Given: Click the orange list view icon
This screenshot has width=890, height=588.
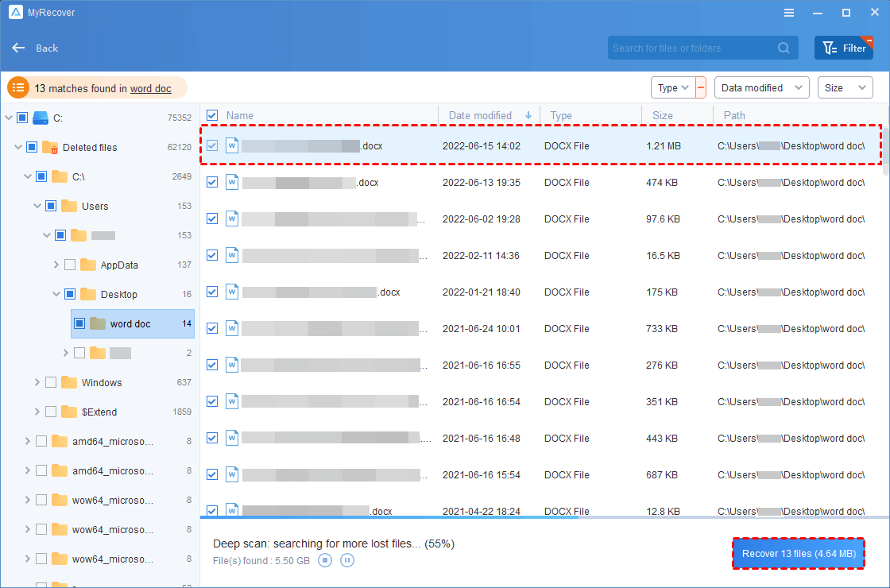Looking at the screenshot, I should [18, 88].
